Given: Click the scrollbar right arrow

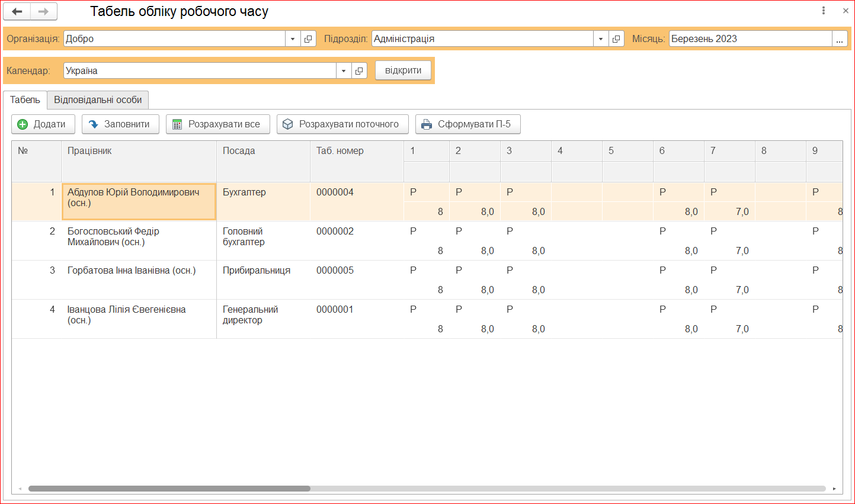Looking at the screenshot, I should point(834,489).
